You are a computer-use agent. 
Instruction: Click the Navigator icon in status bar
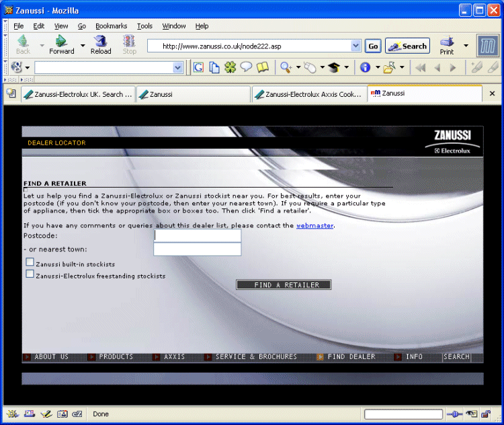13,414
